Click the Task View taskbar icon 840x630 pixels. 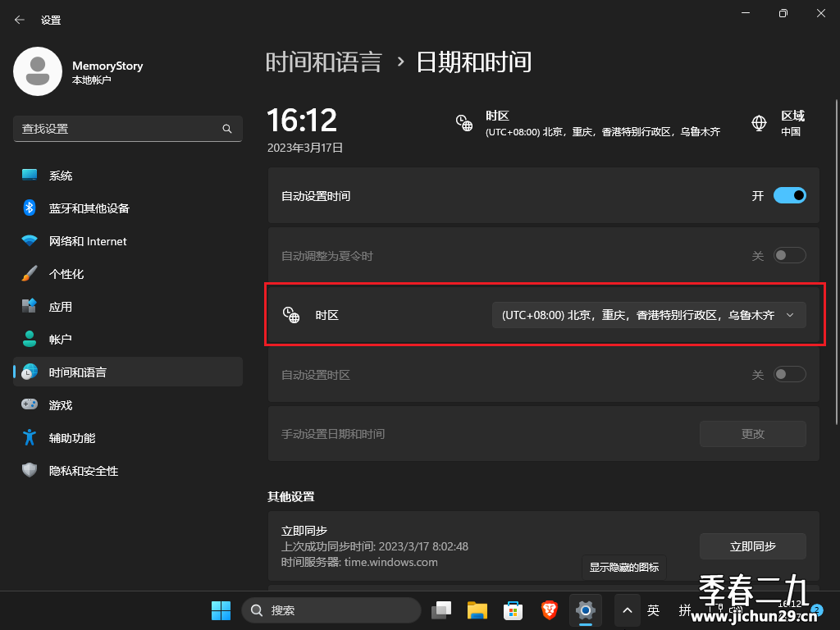(441, 610)
